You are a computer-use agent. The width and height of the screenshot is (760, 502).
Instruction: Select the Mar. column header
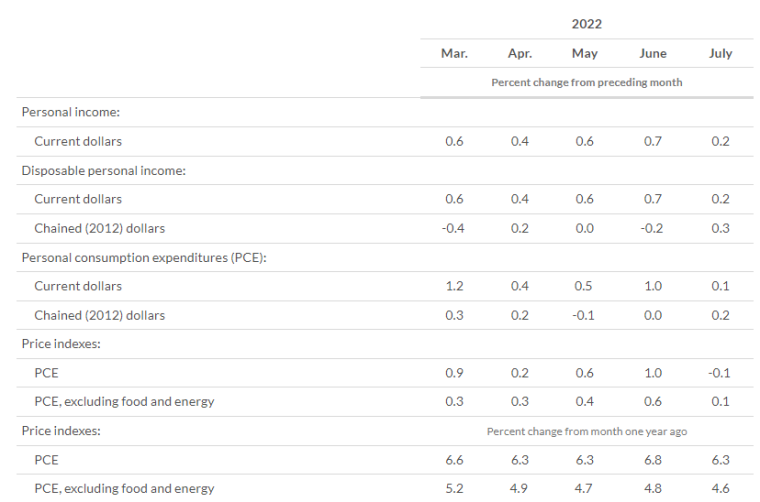pos(454,53)
